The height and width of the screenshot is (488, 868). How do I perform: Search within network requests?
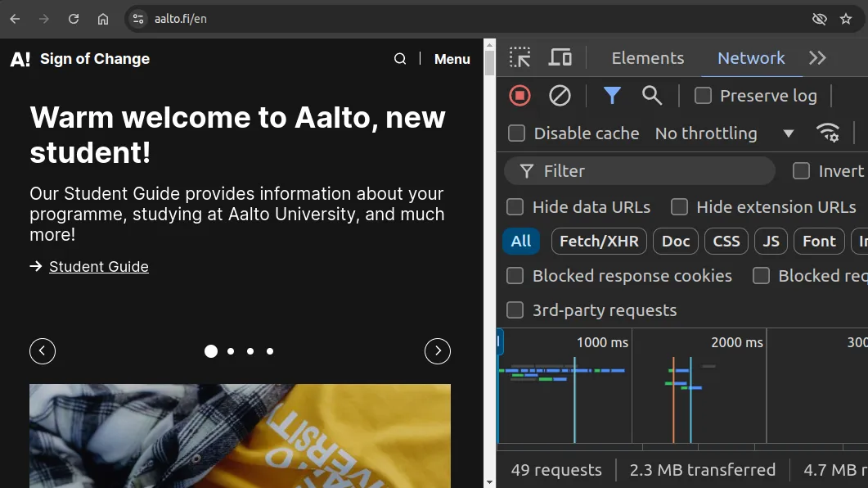(652, 96)
